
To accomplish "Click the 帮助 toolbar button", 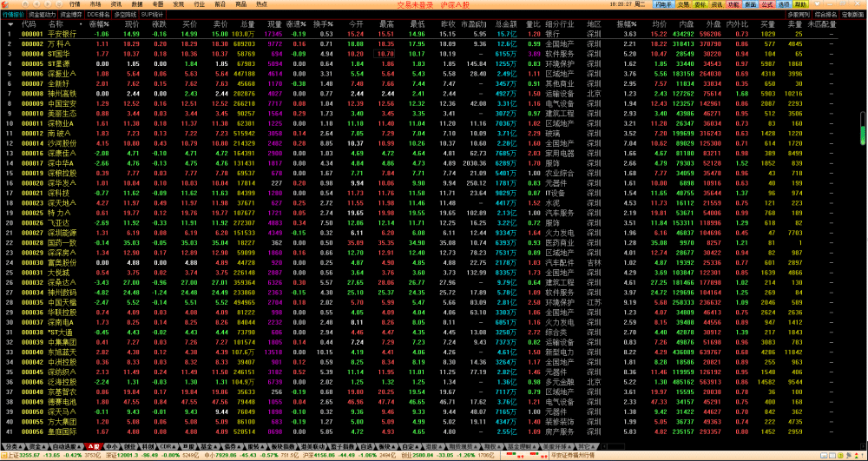I will pyautogui.click(x=800, y=3).
